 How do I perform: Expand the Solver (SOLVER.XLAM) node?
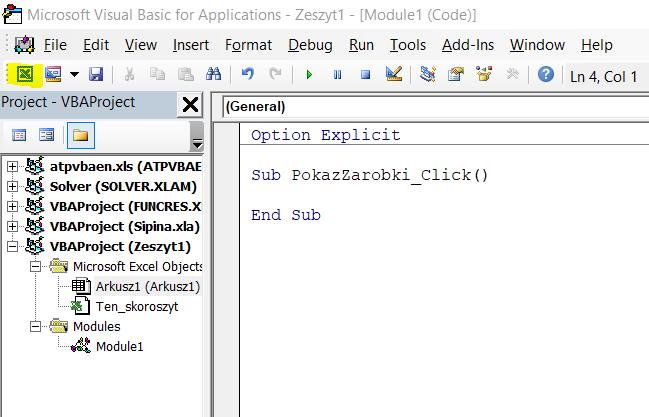click(12, 186)
